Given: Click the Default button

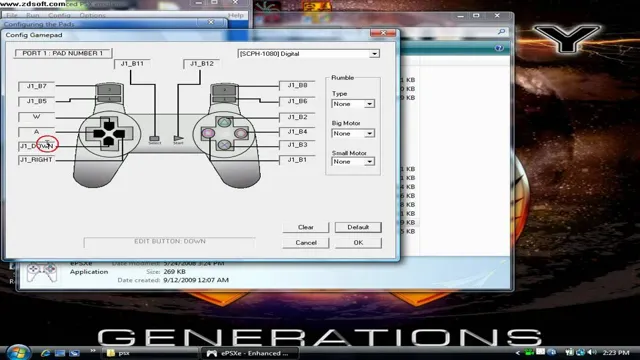Looking at the screenshot, I should click(358, 227).
